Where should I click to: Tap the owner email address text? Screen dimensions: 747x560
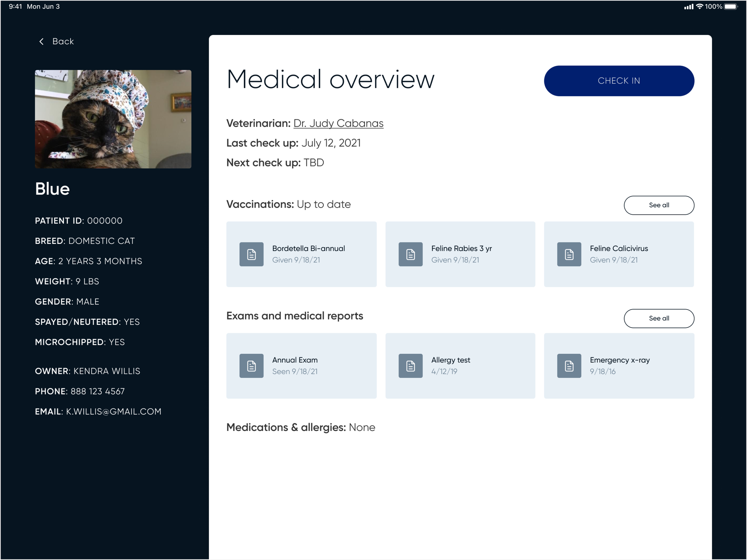pos(114,411)
